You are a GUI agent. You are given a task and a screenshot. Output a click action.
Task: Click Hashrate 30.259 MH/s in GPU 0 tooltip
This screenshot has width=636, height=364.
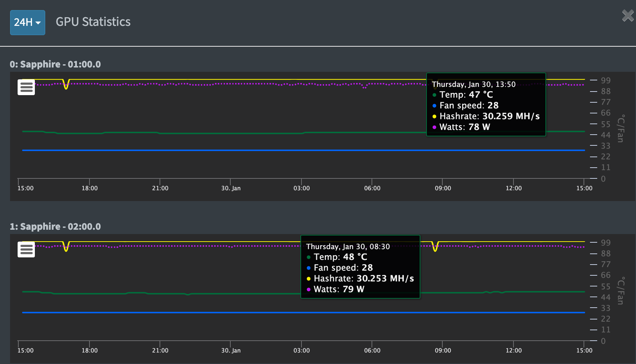point(486,116)
